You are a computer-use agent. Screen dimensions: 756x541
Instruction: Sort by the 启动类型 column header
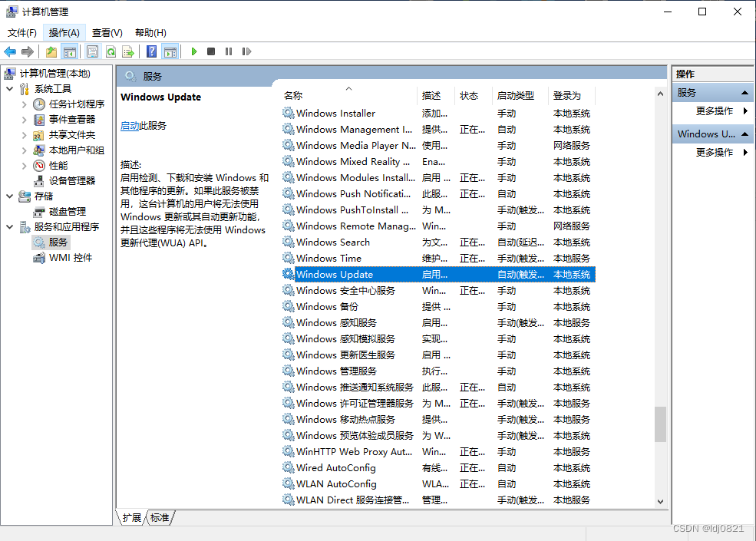[520, 95]
